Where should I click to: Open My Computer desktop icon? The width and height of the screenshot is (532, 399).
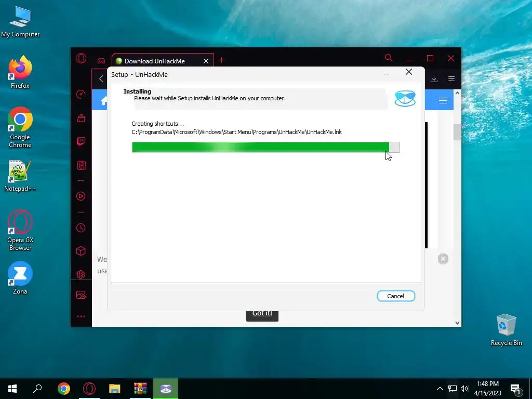(x=20, y=22)
